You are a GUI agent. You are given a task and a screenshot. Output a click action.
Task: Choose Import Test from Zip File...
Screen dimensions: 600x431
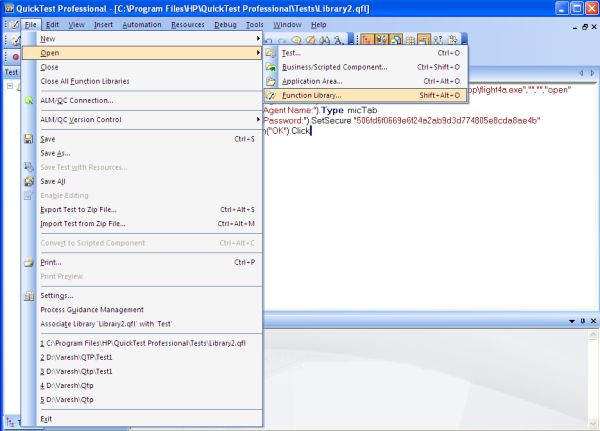pyautogui.click(x=142, y=224)
